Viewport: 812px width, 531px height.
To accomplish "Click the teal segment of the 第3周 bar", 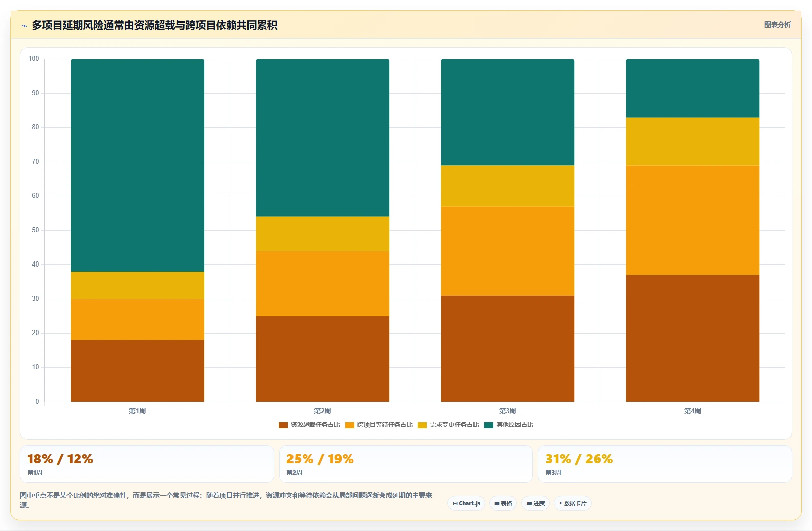I will coord(508,112).
